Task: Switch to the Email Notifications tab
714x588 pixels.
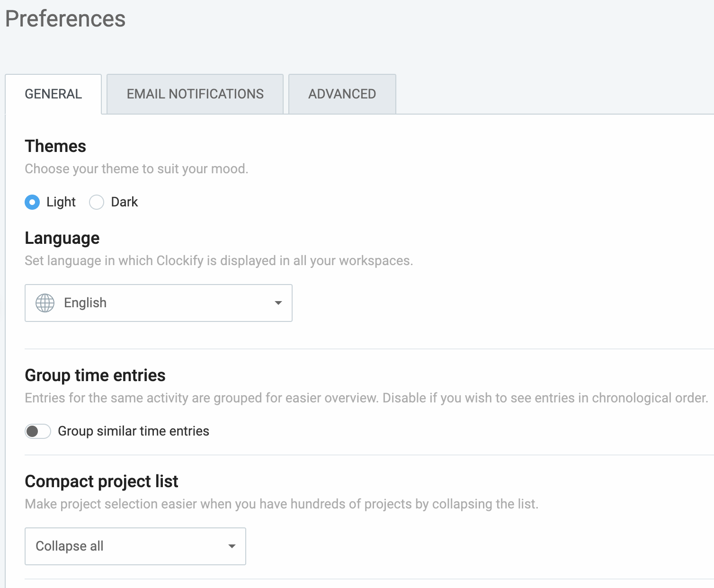Action: point(195,94)
